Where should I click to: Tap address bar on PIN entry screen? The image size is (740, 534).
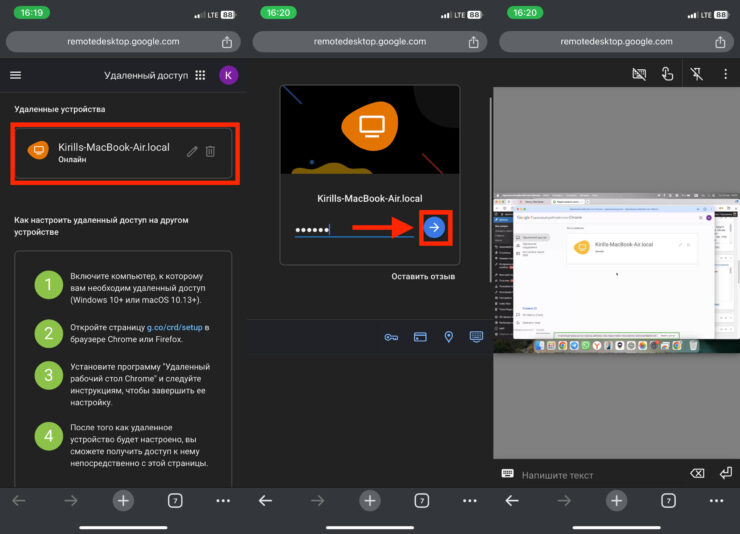[370, 42]
